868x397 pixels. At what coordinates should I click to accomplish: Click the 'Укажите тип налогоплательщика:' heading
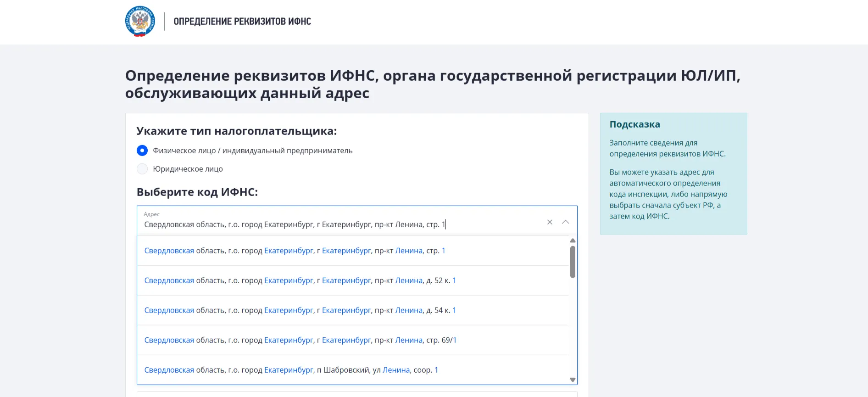coord(236,131)
